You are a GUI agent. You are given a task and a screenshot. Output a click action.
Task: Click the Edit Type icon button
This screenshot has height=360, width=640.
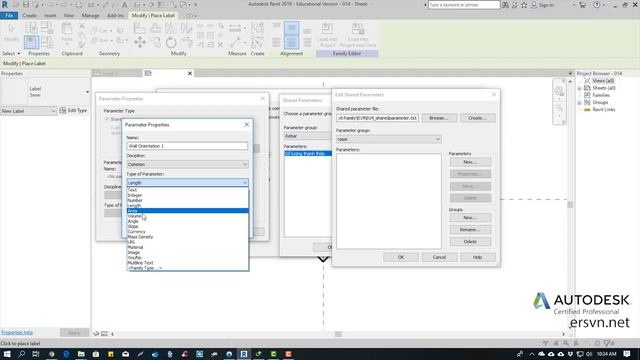pos(73,111)
